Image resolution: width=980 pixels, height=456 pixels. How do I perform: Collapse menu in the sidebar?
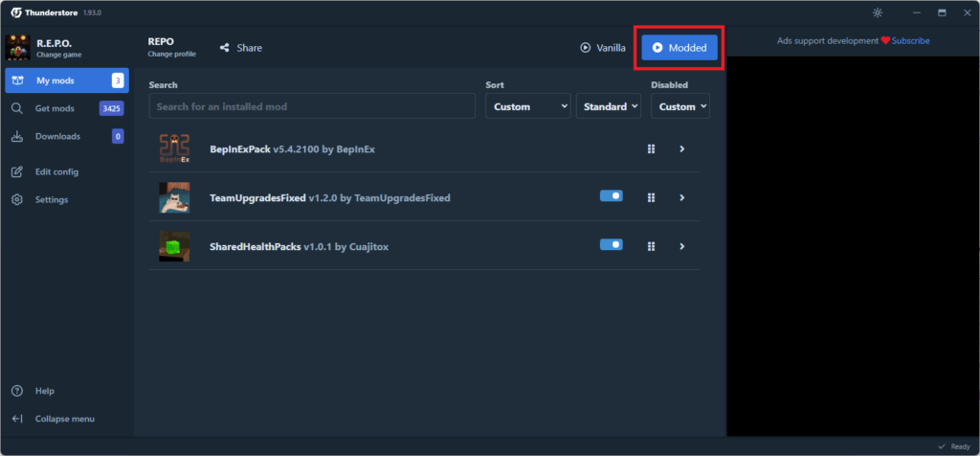tap(67, 419)
